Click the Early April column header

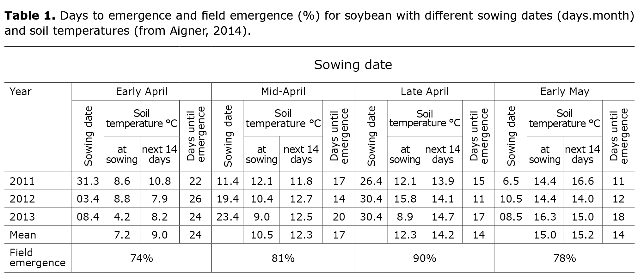(x=142, y=92)
